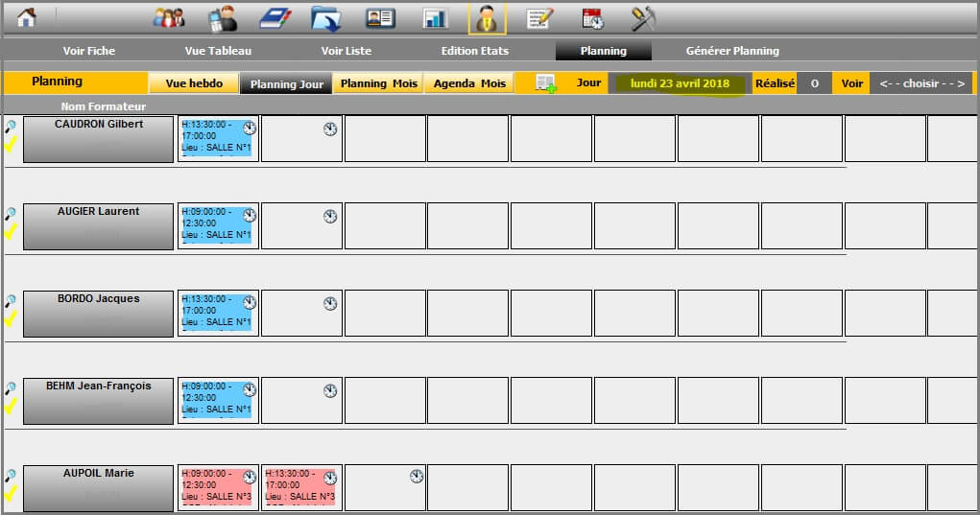Click the BORDO Jacques trainer button
The width and height of the screenshot is (980, 515).
point(98,314)
